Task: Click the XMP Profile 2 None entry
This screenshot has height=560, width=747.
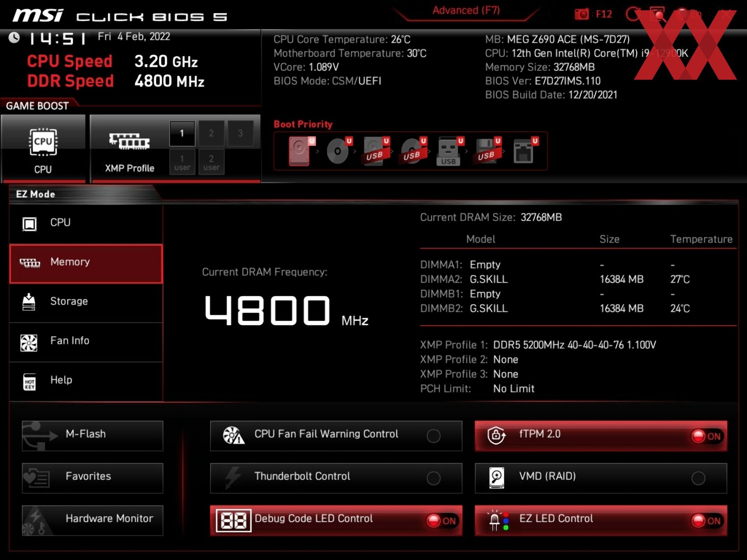Action: click(469, 359)
